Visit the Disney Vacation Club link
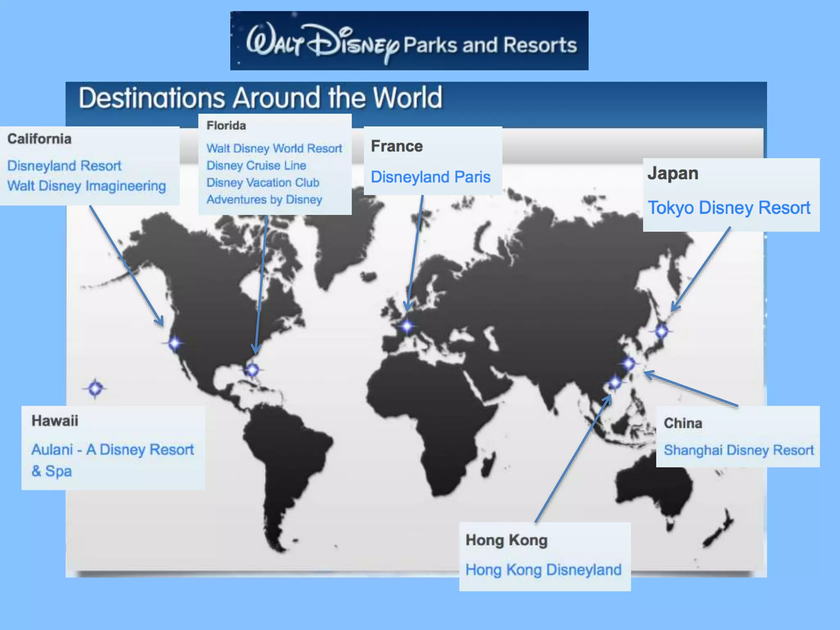 coord(263,183)
